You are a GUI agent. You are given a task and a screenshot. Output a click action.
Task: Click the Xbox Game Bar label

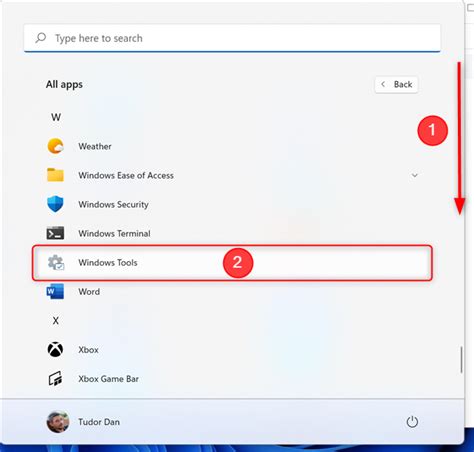point(109,379)
